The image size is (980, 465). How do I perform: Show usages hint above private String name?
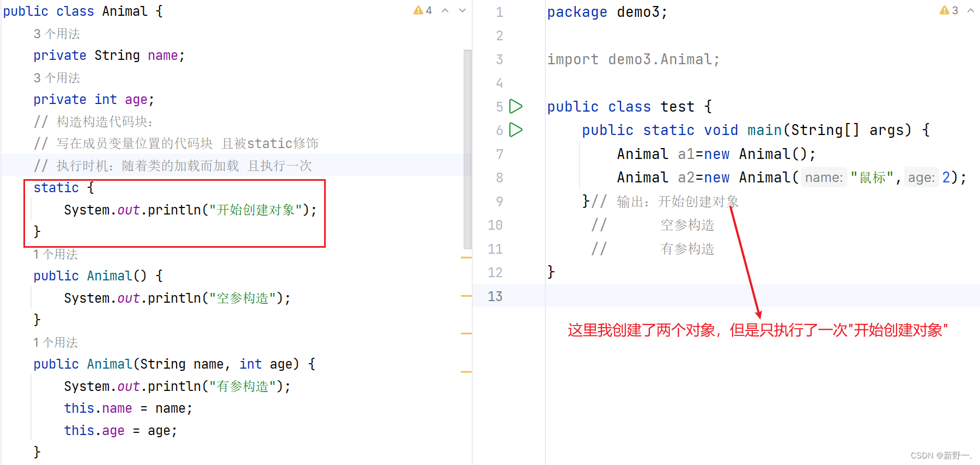coord(57,34)
